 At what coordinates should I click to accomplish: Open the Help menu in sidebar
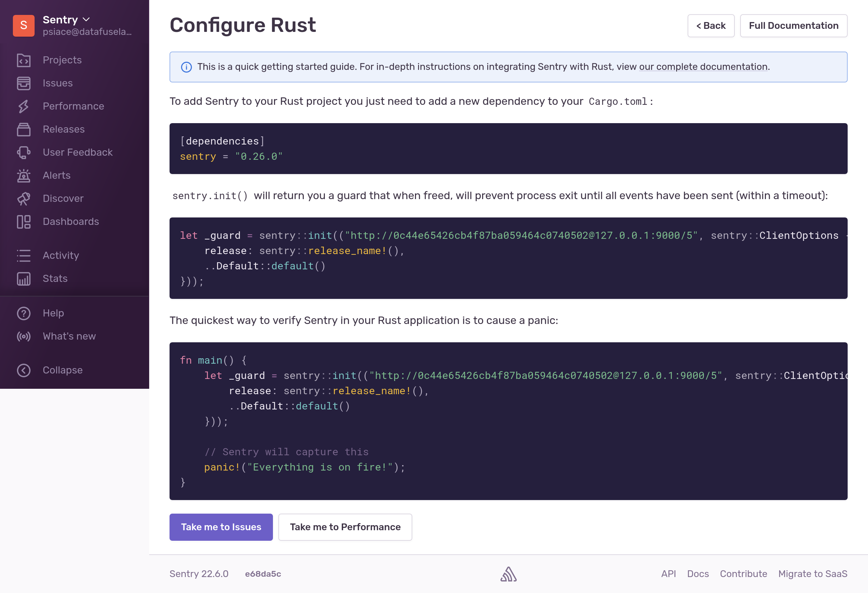pos(53,313)
